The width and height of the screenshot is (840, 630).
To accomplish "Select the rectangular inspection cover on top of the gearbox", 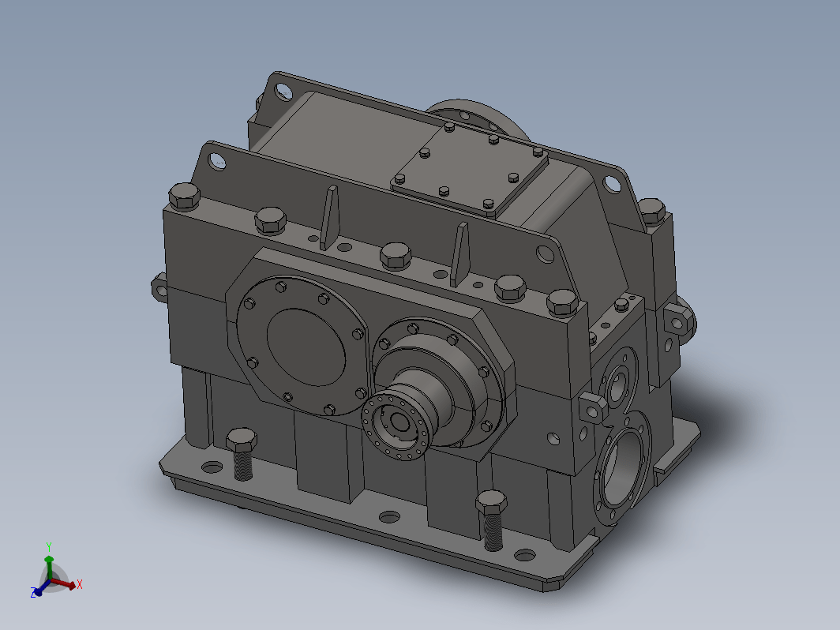I will tap(469, 170).
